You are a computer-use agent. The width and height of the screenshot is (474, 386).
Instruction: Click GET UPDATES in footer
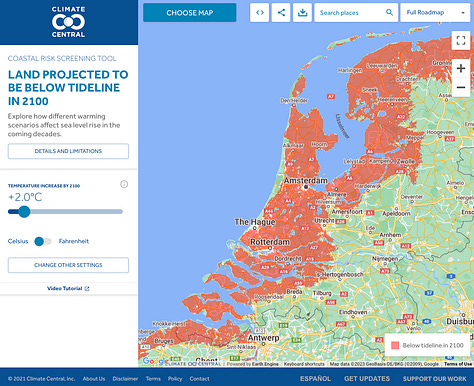point(367,379)
